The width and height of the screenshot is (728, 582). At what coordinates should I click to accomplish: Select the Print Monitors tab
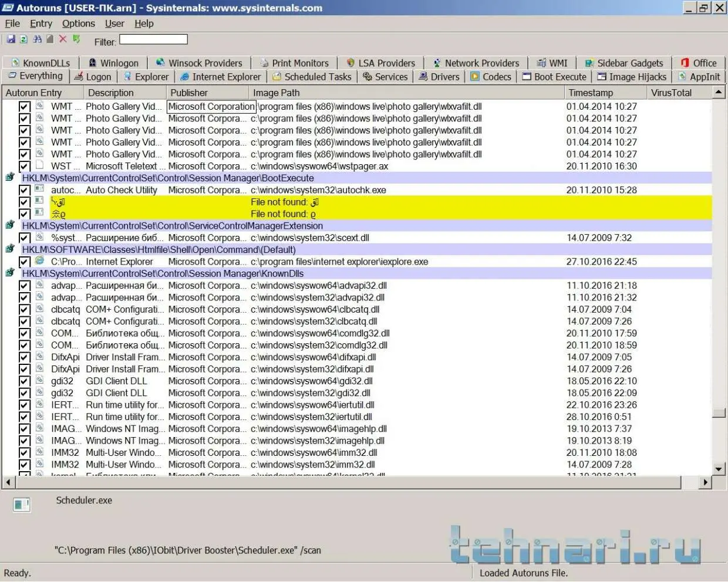(x=294, y=63)
